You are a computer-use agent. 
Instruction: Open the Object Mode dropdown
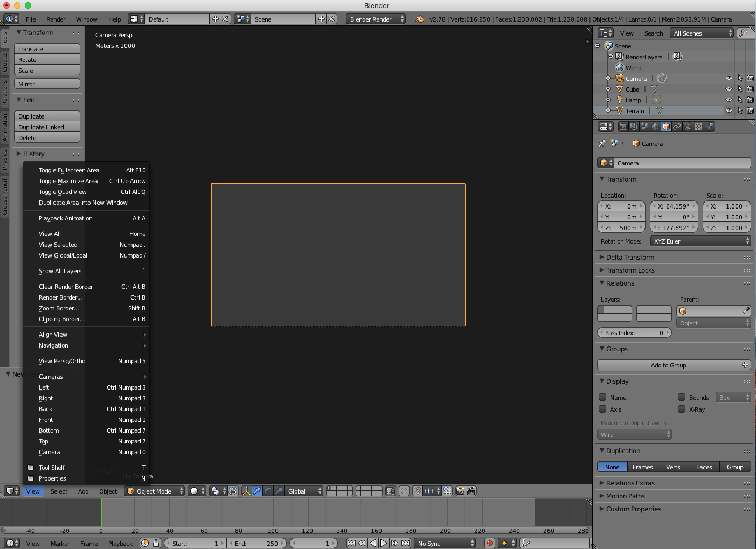pos(155,491)
